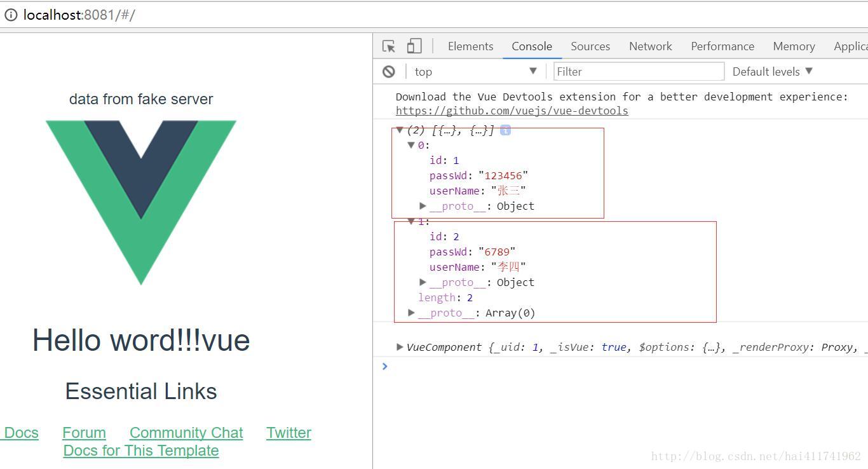Open the top context dropdown
Screen dimensions: 868x469
click(x=475, y=72)
